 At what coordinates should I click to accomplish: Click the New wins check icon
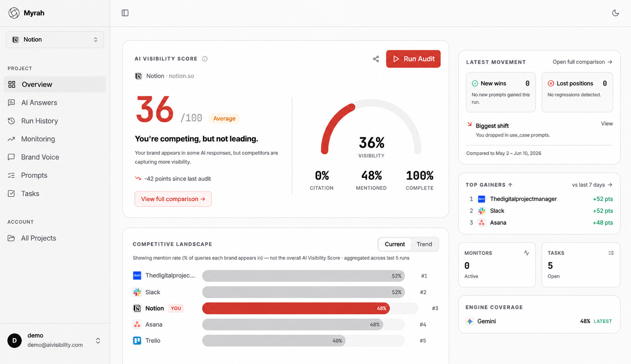coord(475,84)
